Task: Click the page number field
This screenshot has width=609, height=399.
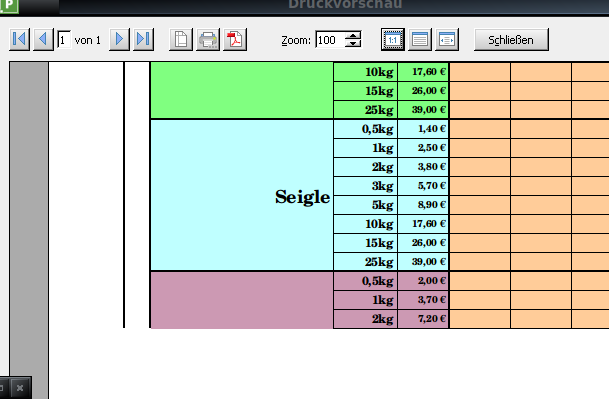Action: click(x=64, y=40)
